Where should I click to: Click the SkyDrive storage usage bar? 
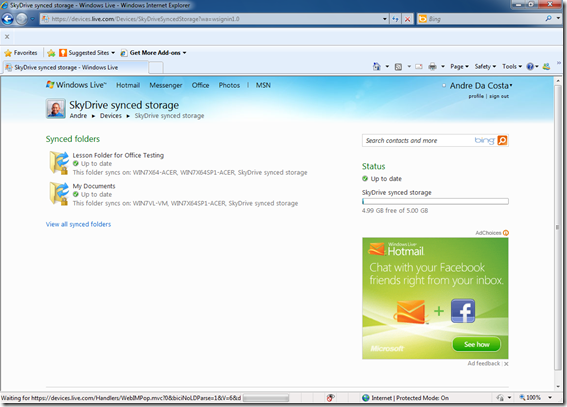tap(435, 201)
